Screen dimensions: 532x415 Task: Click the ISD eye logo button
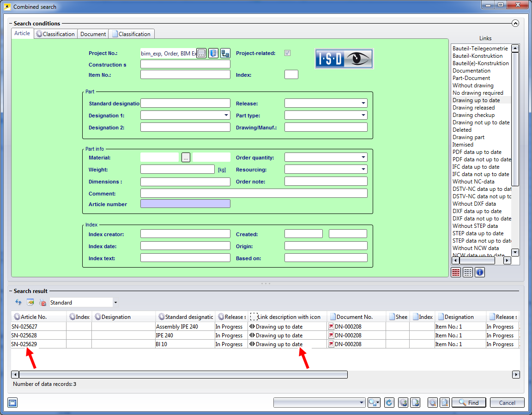344,59
